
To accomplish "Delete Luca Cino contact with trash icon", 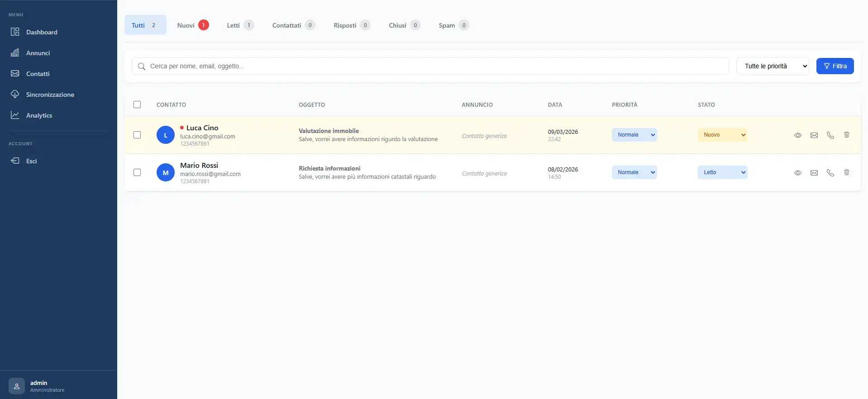I will point(846,135).
